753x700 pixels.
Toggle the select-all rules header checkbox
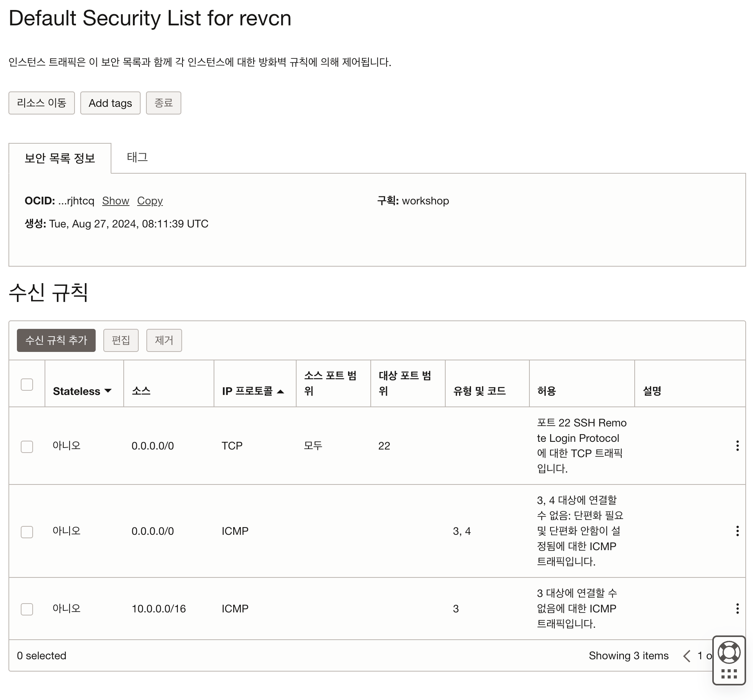click(x=27, y=384)
